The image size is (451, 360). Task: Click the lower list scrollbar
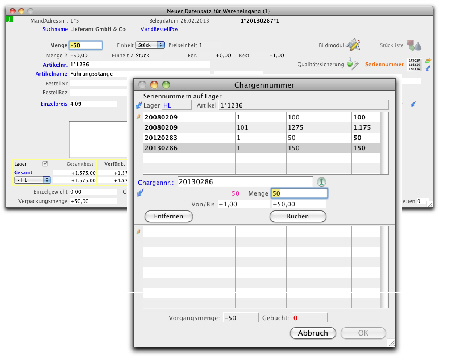(384, 267)
